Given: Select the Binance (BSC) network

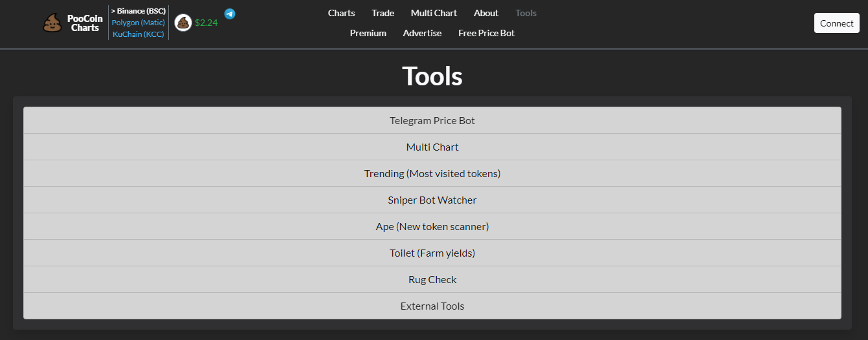Looking at the screenshot, I should tap(139, 11).
